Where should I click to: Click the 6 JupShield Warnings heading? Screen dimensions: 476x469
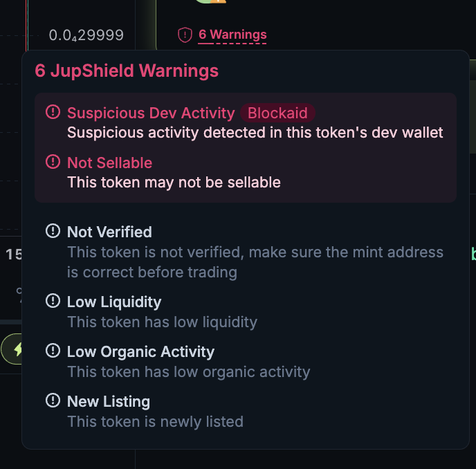point(127,71)
